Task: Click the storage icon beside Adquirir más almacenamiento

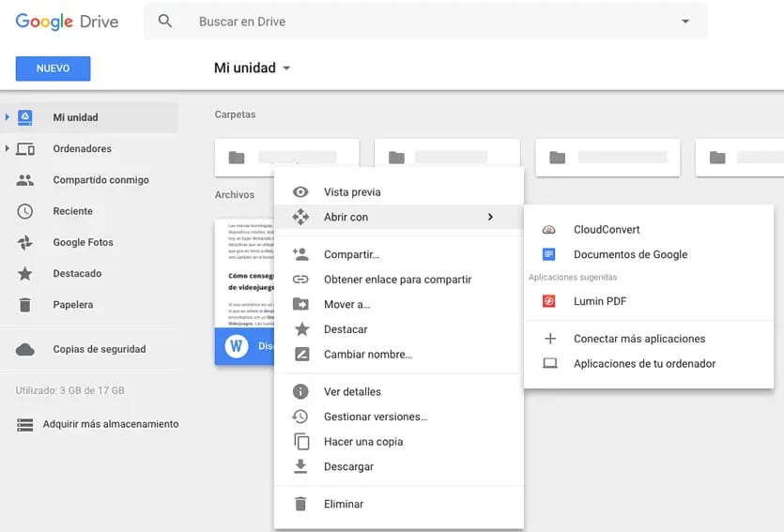Action: pyautogui.click(x=25, y=425)
